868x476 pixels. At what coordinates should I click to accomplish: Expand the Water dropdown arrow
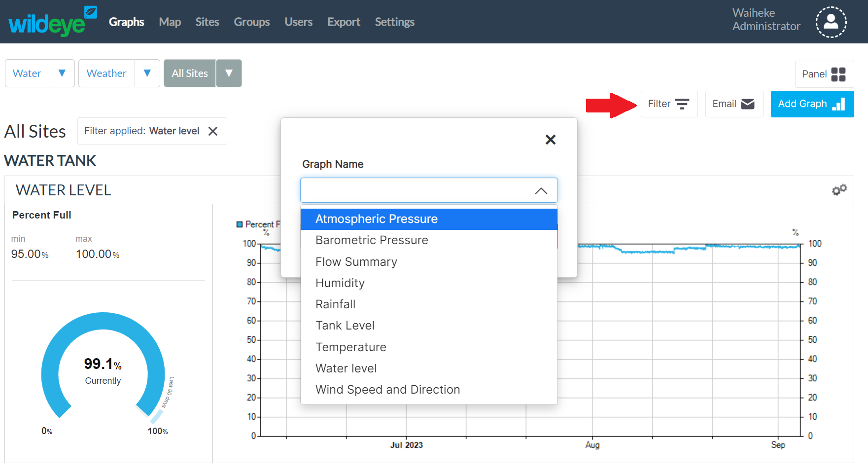point(62,73)
